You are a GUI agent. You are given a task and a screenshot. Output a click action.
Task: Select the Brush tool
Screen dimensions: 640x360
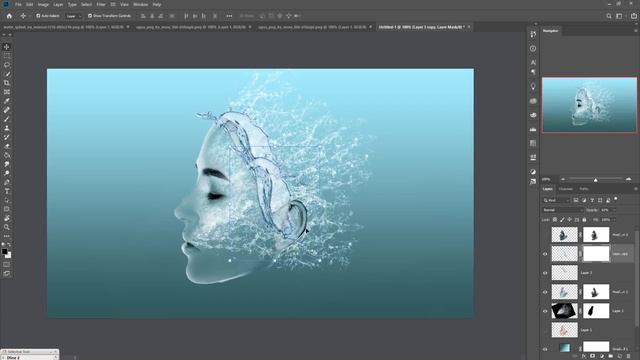(x=7, y=119)
